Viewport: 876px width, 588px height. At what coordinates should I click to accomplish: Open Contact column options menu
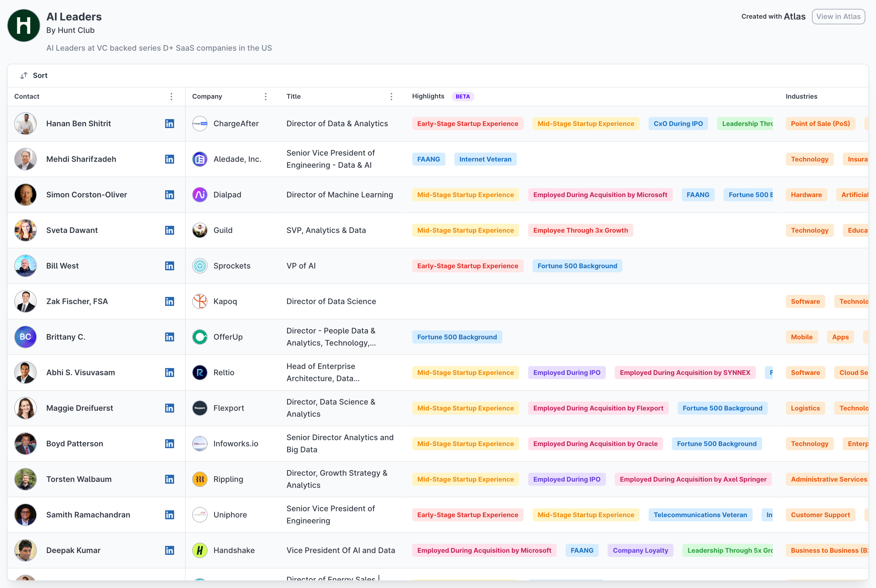(x=171, y=97)
